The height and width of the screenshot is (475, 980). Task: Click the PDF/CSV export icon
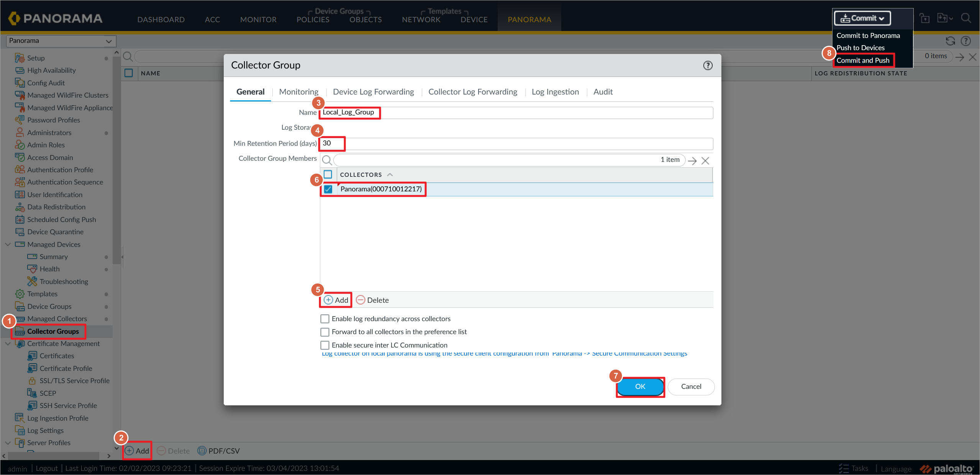click(202, 451)
